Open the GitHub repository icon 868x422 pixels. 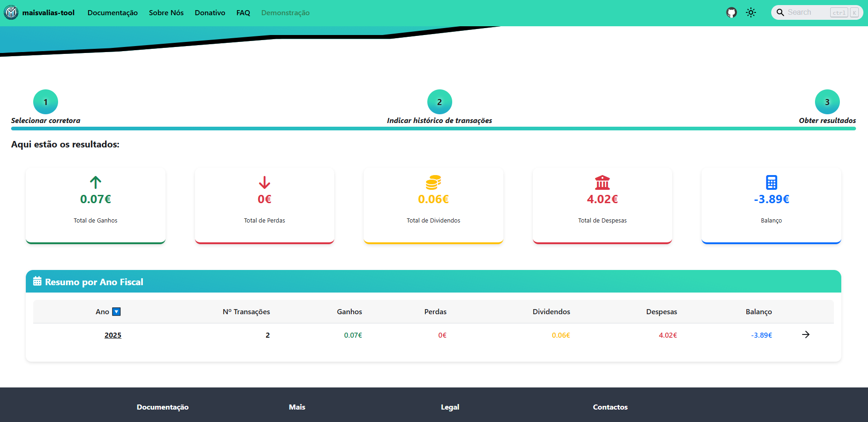click(732, 12)
